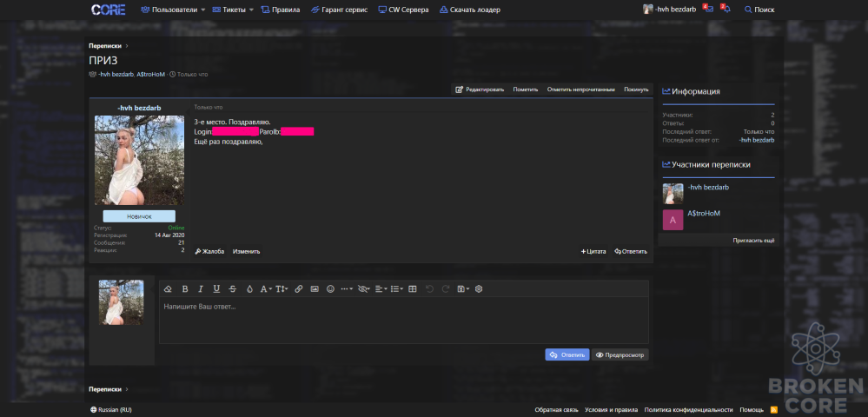Click the Отметить непрочитанным button
This screenshot has width=868, height=417.
(580, 89)
